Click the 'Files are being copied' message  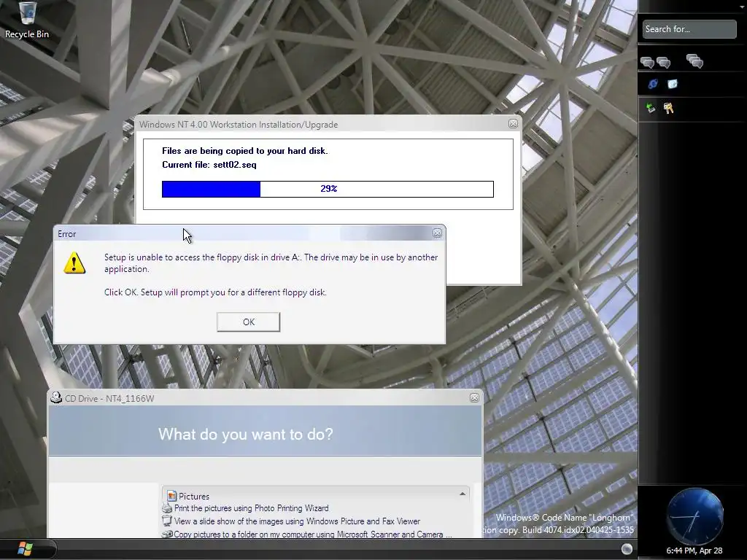(x=245, y=151)
